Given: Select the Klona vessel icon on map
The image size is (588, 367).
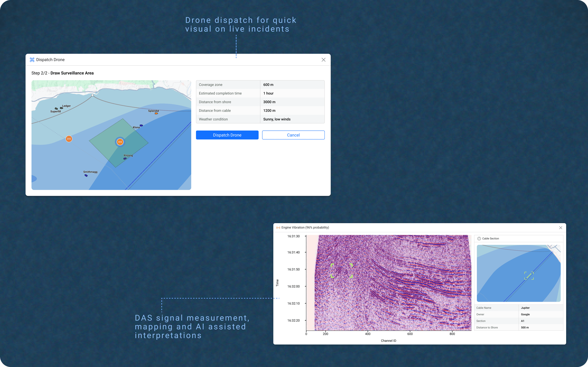Looking at the screenshot, I should (x=141, y=126).
